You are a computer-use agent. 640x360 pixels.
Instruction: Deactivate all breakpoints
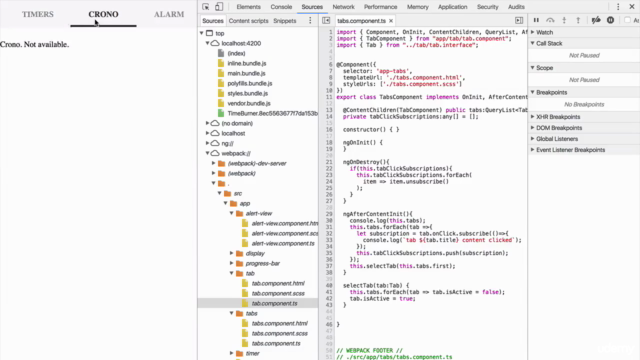click(x=596, y=20)
